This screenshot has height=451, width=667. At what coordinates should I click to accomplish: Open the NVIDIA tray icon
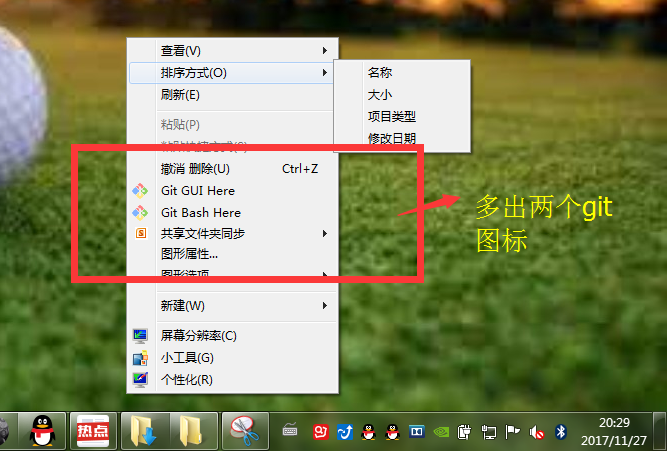point(441,432)
